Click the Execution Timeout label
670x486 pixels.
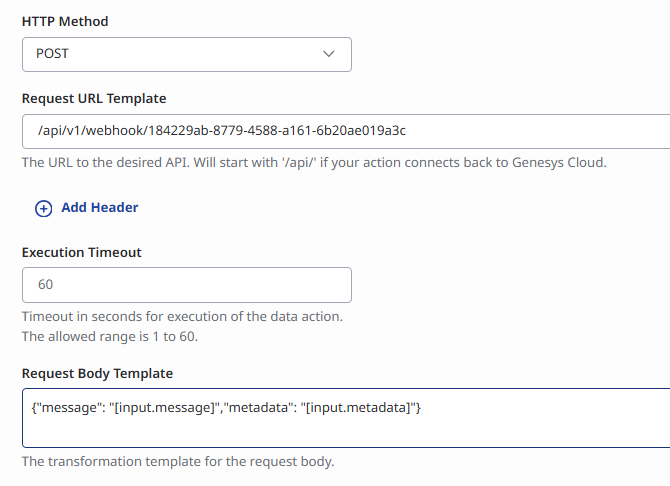pos(82,252)
